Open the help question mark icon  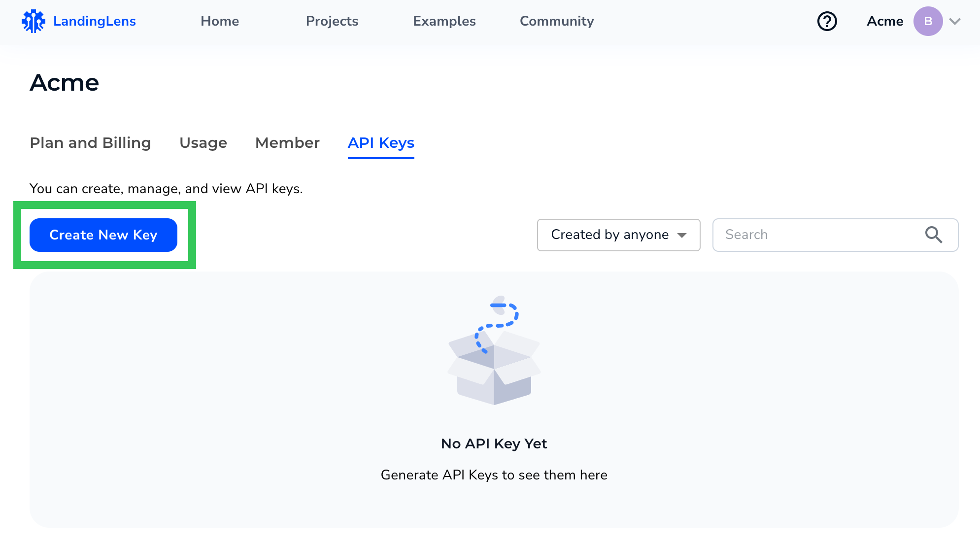point(827,21)
